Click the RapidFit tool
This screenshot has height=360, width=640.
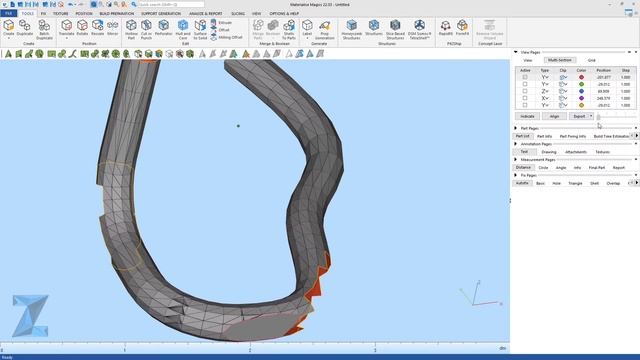446,28
